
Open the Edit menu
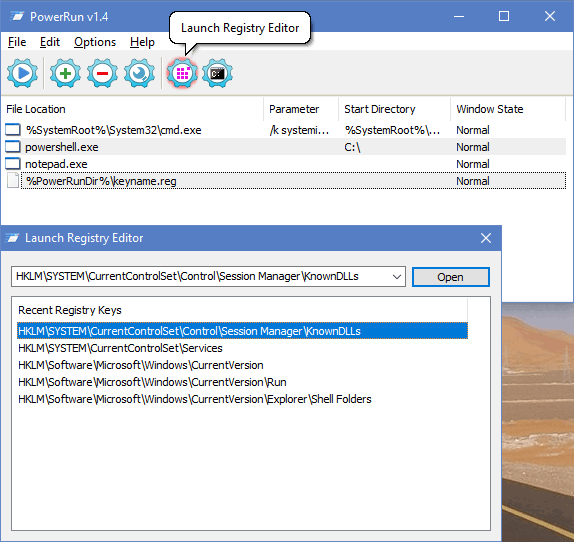50,42
